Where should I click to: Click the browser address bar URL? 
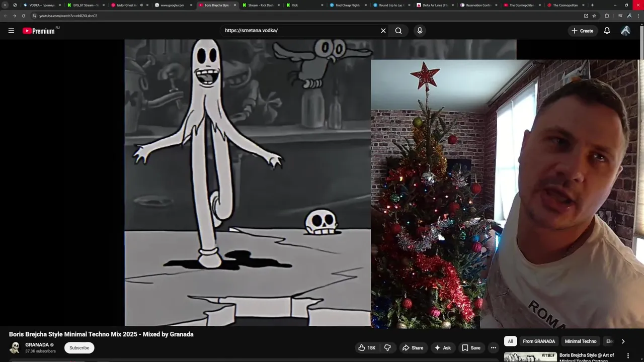[x=68, y=16]
